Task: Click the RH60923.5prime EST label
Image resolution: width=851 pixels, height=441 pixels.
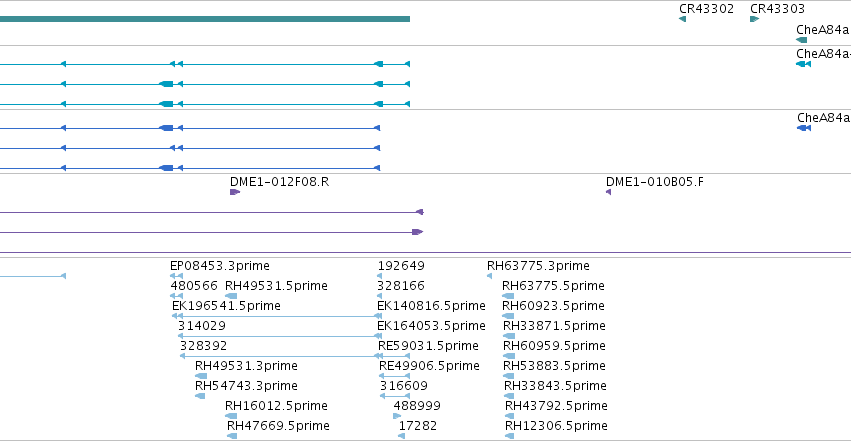Action: [x=553, y=306]
